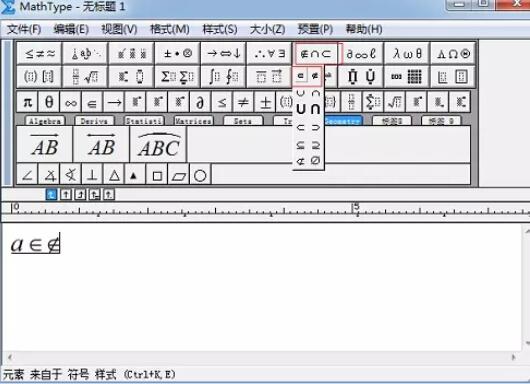This screenshot has height=384, width=530.
Task: Open the 大小(Z) menu
Action: 267,29
